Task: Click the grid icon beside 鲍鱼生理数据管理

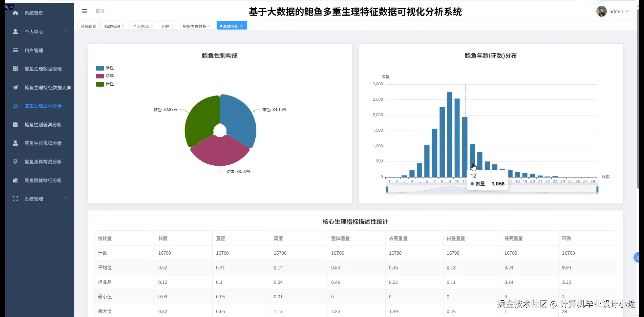Action: point(15,69)
